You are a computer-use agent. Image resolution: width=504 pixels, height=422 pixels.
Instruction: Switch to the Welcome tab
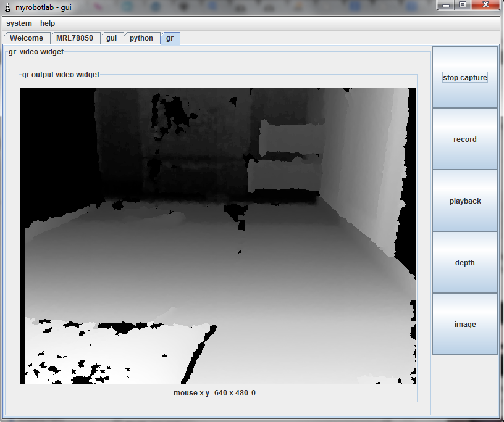coord(27,38)
